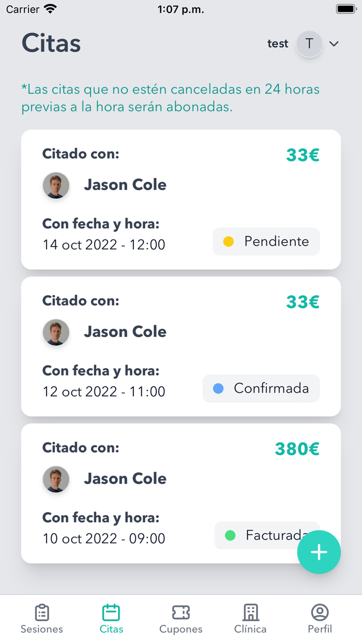The width and height of the screenshot is (362, 644).
Task: Open the Cupones ticket icon
Action: coord(180,612)
